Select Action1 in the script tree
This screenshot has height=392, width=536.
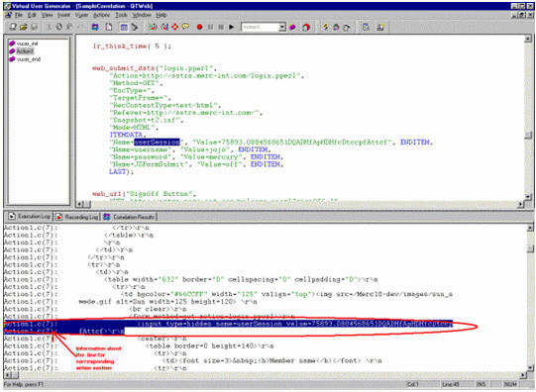point(25,51)
